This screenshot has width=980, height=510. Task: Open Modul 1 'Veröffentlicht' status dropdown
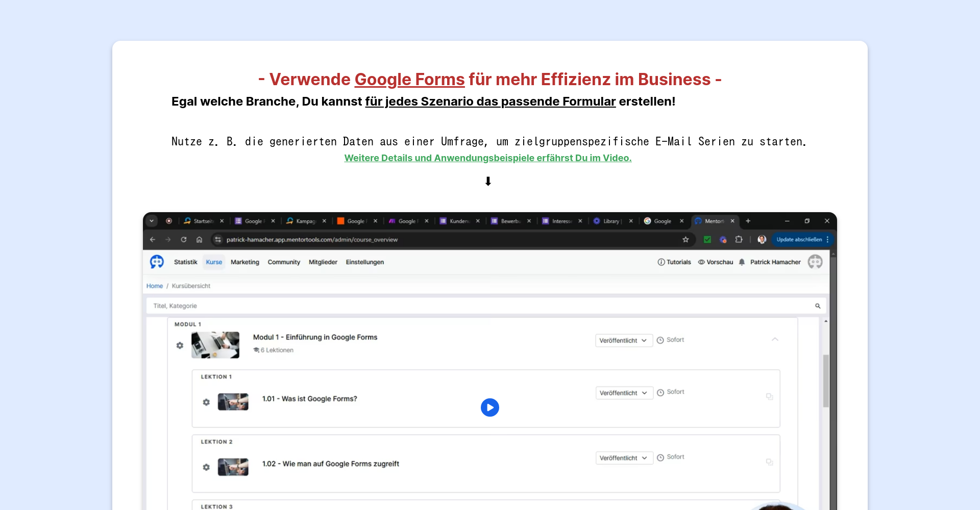(624, 340)
